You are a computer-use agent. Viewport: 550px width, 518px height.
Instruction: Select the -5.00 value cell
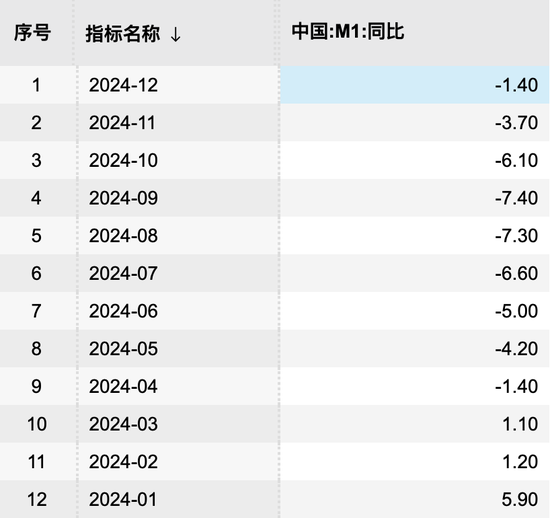pyautogui.click(x=415, y=311)
